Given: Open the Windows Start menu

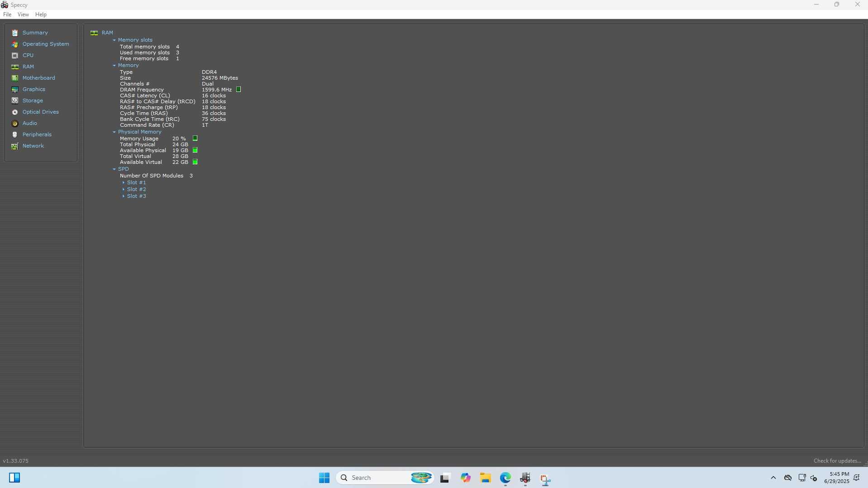Looking at the screenshot, I should pos(324,478).
